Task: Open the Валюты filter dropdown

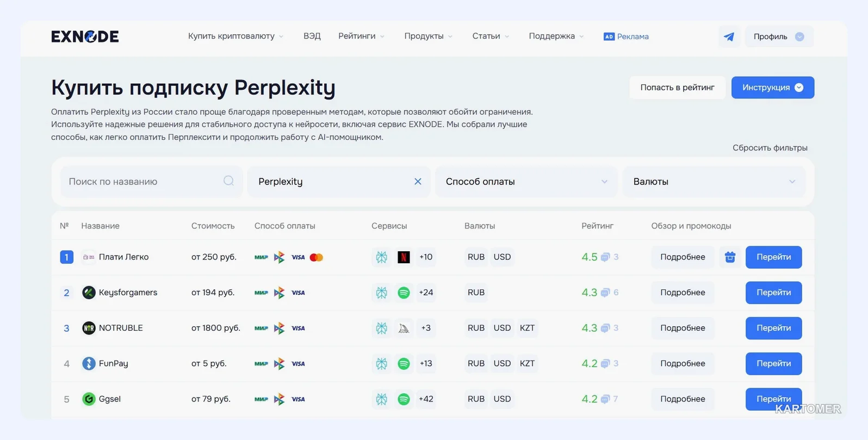Action: tap(714, 182)
